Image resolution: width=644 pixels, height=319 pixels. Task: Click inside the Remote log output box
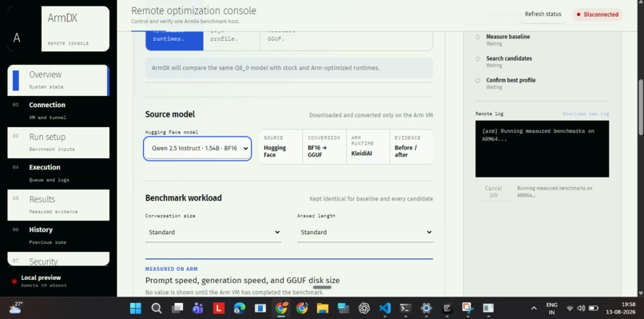(x=543, y=149)
